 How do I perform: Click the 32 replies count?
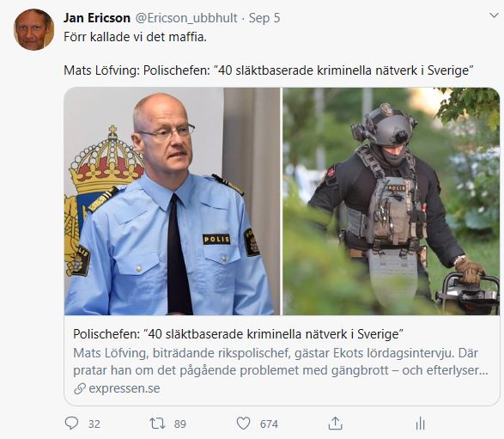94,424
